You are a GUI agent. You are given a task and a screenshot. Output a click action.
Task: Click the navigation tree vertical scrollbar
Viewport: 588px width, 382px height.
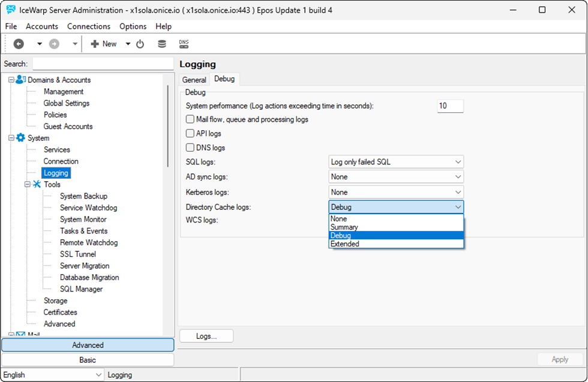[x=167, y=125]
